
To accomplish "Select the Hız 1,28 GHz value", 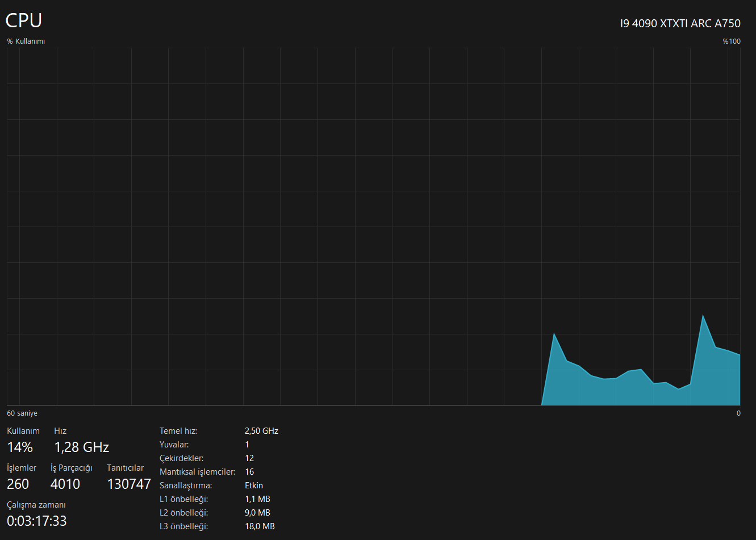I will [x=82, y=447].
